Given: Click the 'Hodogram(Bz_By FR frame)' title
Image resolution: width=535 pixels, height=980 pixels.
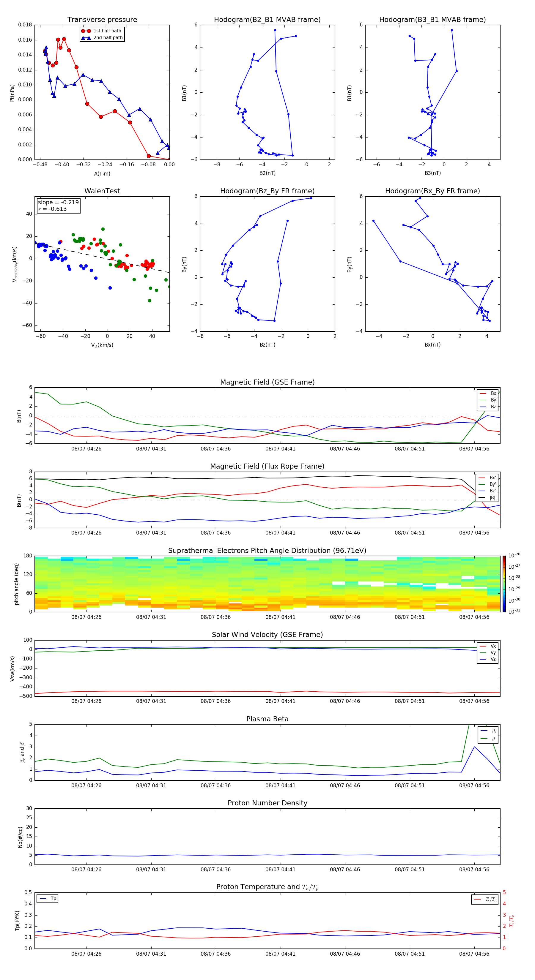Looking at the screenshot, I should point(267,191).
